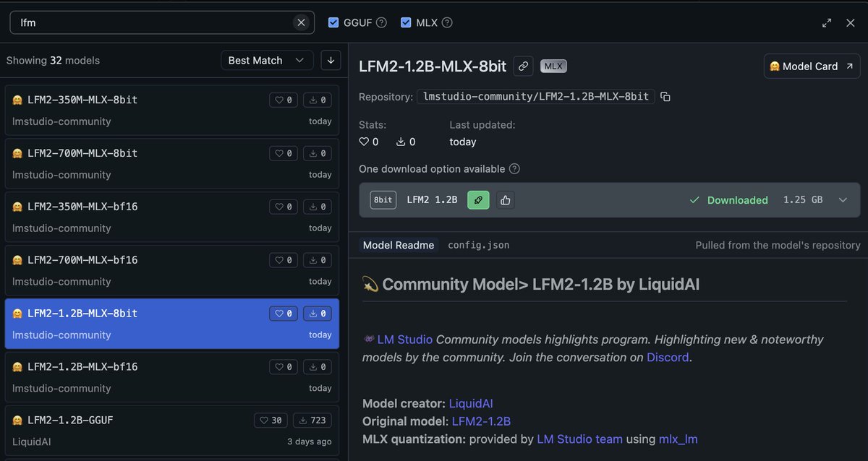Open help icon next to 'One download option available'

coord(514,169)
